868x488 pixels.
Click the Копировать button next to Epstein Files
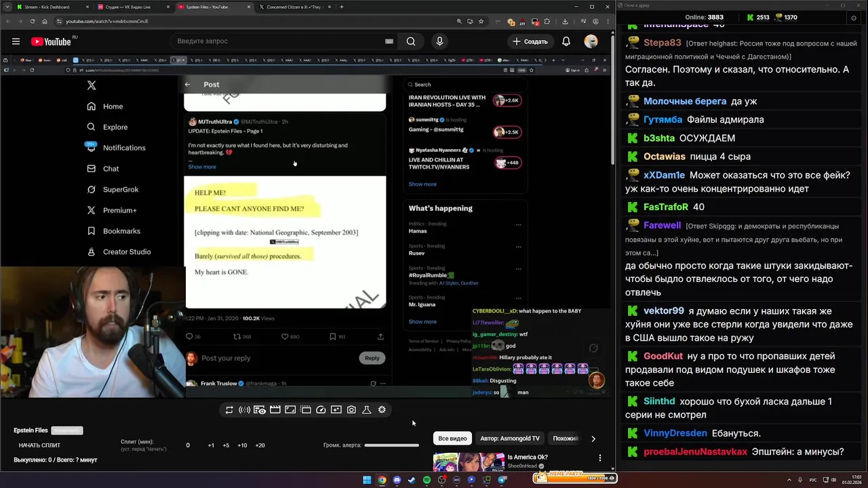[x=67, y=430]
